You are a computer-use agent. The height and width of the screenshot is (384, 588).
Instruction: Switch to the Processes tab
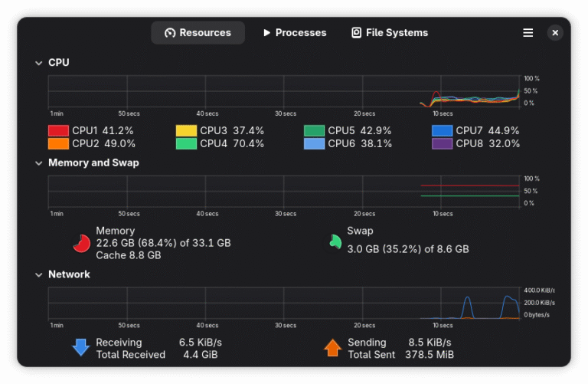[294, 33]
